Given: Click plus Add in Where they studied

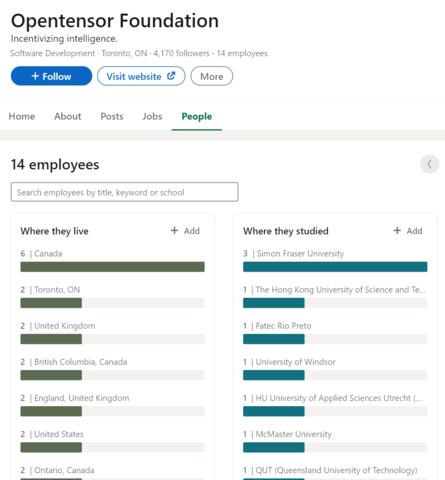Looking at the screenshot, I should pyautogui.click(x=408, y=231).
